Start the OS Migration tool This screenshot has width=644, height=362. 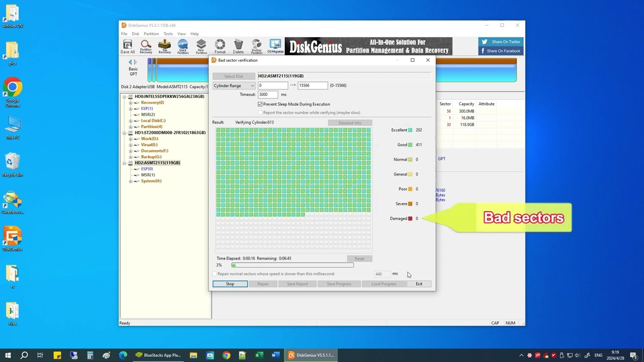click(275, 47)
